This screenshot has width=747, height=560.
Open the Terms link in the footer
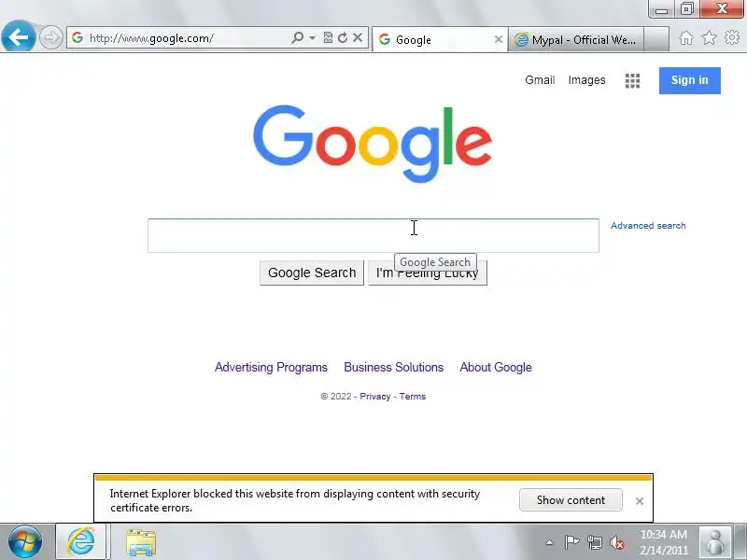pos(413,396)
